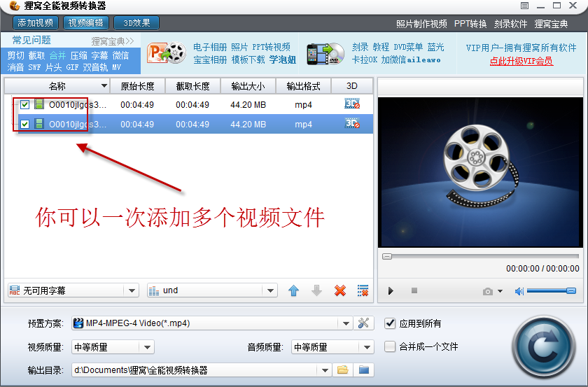Enable 合并成一个文件 checkbox
The height and width of the screenshot is (387, 588).
390,346
